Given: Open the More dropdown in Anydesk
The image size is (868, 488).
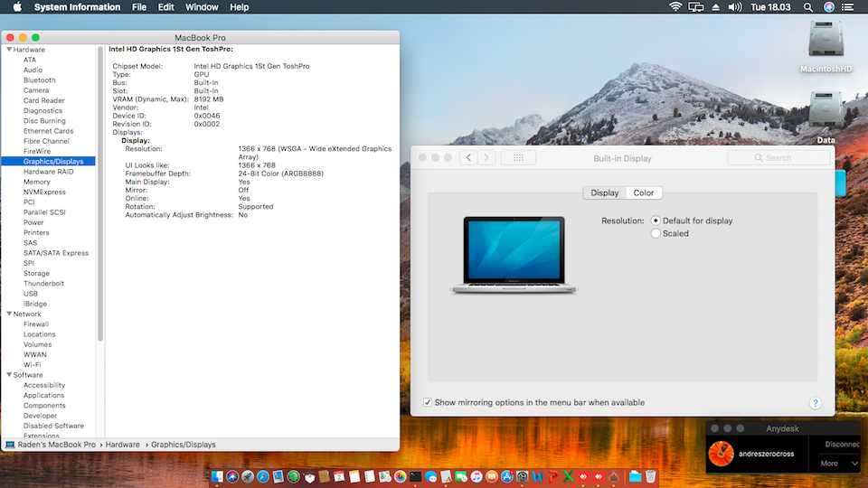Looking at the screenshot, I should click(839, 464).
